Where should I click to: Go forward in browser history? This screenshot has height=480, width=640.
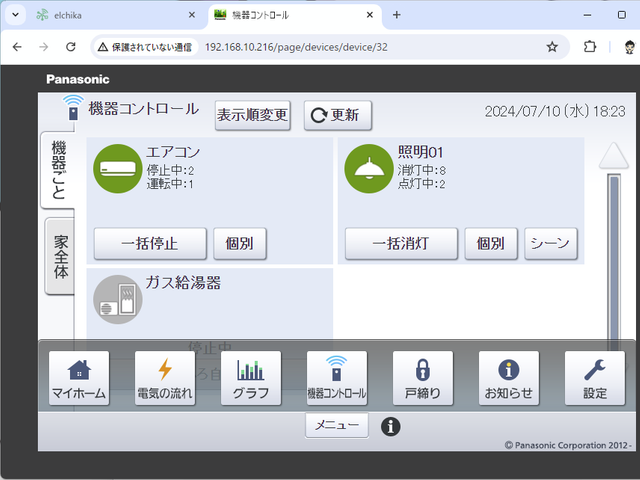point(44,47)
